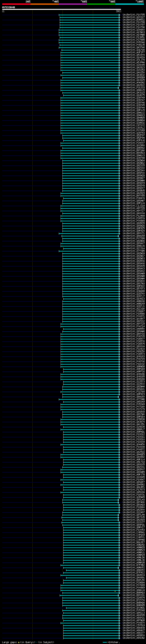
Task: Click hit label UniRef100_P00871
Action: tap(134, 316)
